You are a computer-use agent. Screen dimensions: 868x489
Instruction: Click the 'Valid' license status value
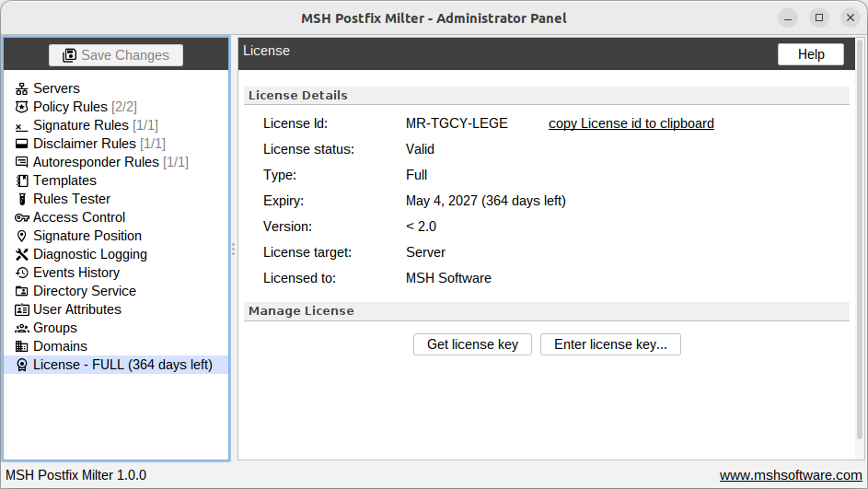pyautogui.click(x=420, y=149)
